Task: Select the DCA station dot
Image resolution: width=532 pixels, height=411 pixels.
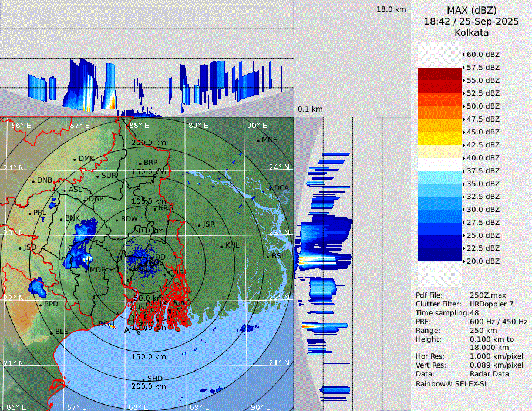Action: tap(271, 188)
